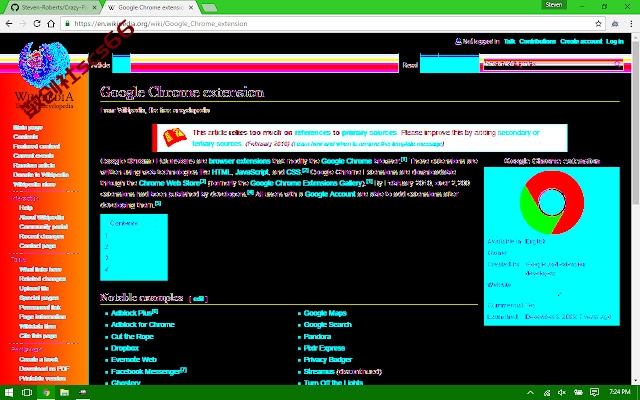Click the Chrome logo in the infobox
The height and width of the screenshot is (400, 640).
pyautogui.click(x=552, y=202)
